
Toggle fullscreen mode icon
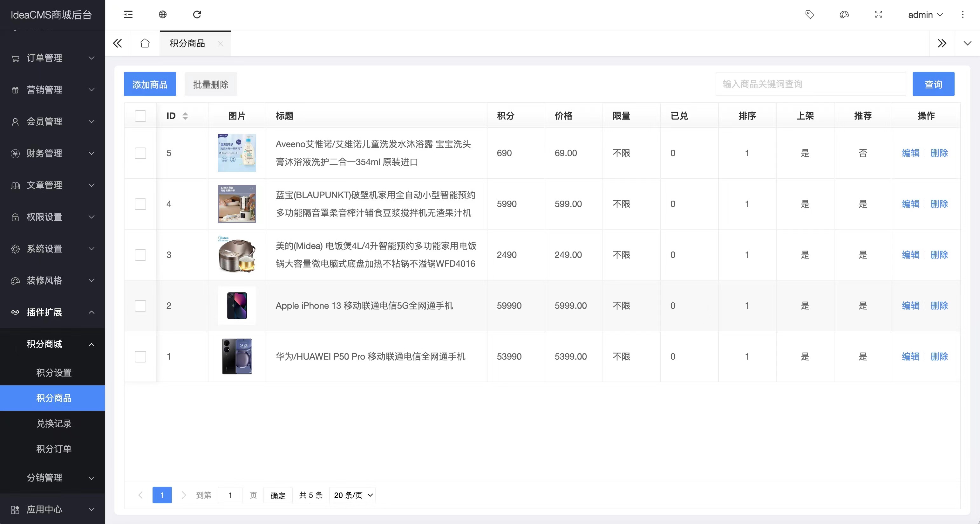(x=878, y=14)
